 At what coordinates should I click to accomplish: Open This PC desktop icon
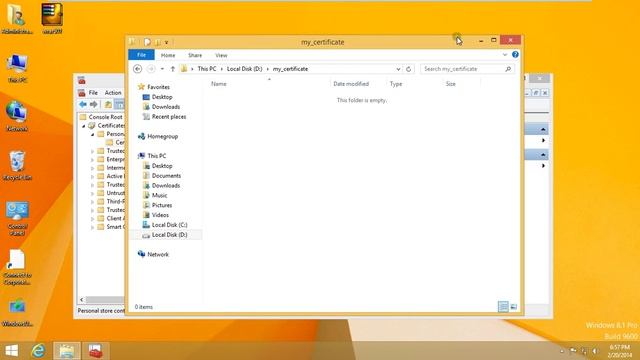tap(17, 68)
